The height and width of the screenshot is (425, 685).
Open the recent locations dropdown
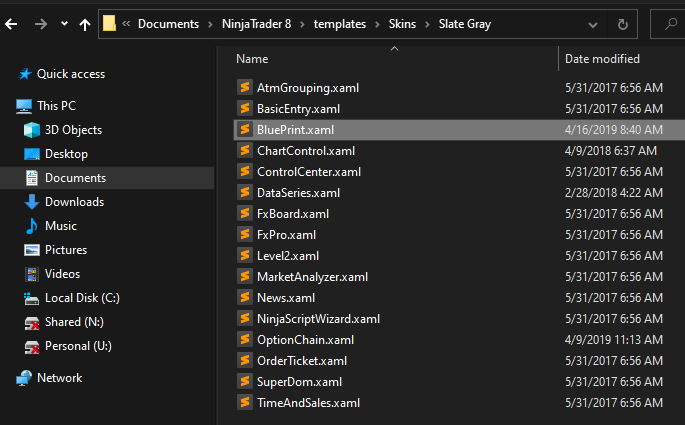pos(64,23)
